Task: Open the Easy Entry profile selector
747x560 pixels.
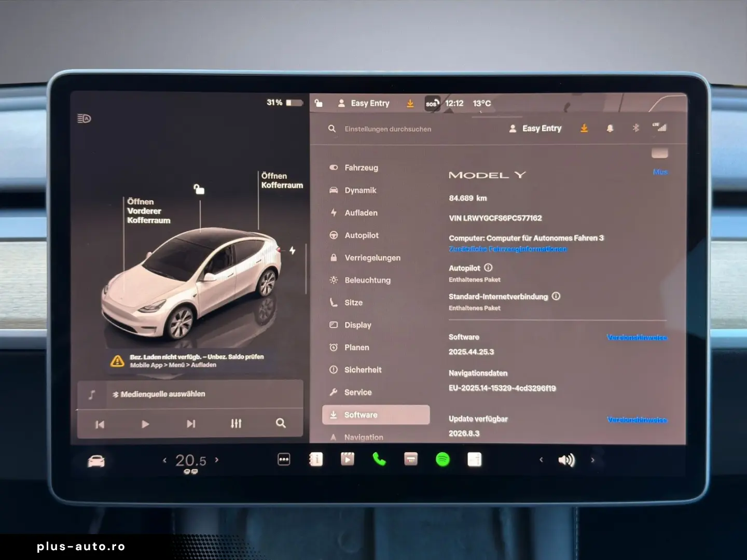Action: coord(536,129)
